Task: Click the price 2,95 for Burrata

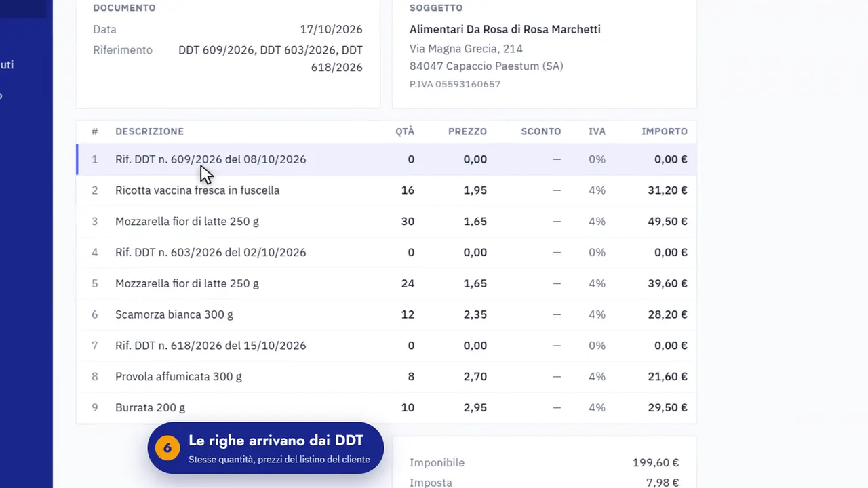Action: pos(475,408)
